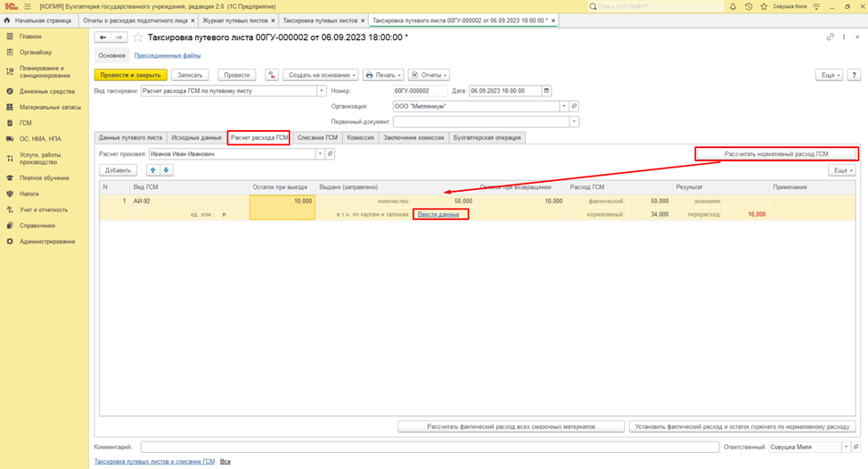Open Платное обучение section

(45, 178)
